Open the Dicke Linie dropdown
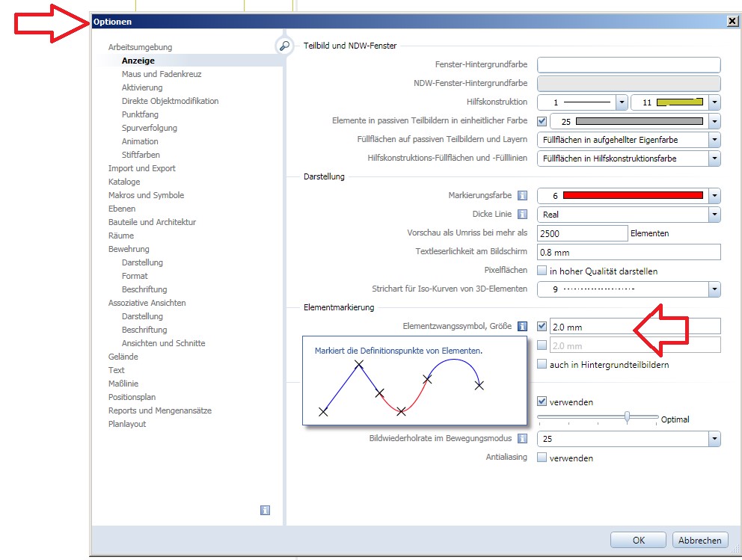This screenshot has width=742, height=560. [x=714, y=215]
